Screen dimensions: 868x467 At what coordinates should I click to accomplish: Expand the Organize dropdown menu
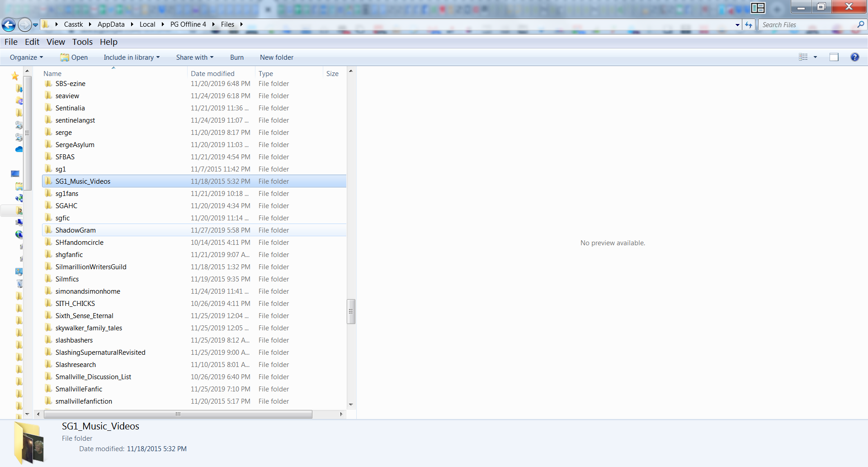pyautogui.click(x=26, y=57)
